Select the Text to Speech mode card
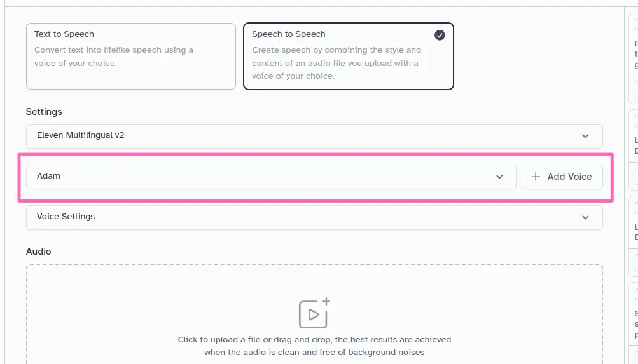Screen dimensions: 638x364 coord(131,56)
